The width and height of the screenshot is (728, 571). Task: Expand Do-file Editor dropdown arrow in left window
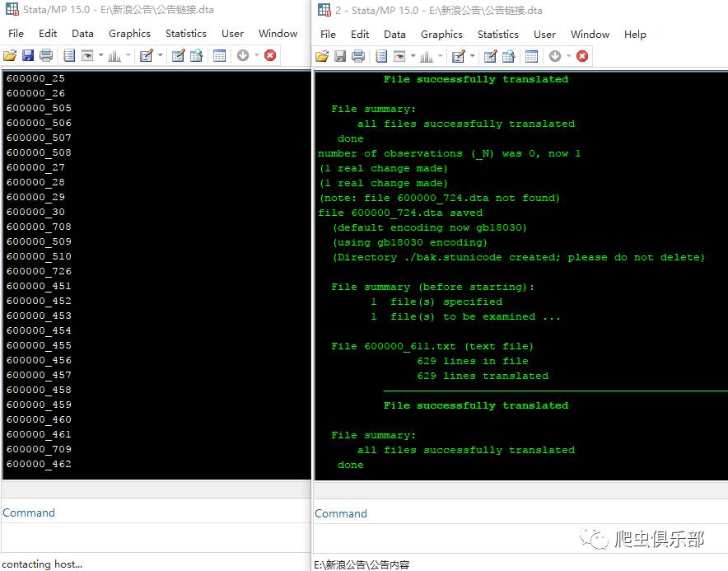point(161,55)
